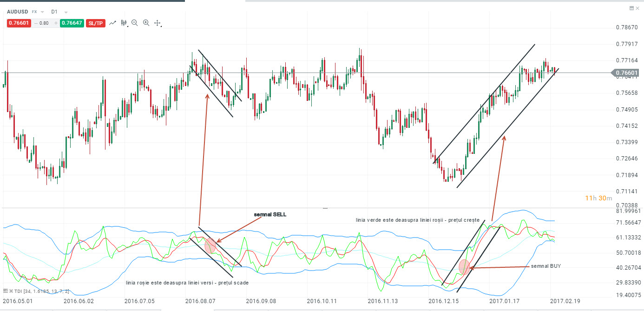The image size is (644, 311).
Task: Click the green buy price 0.76647 button
Action: (71, 23)
